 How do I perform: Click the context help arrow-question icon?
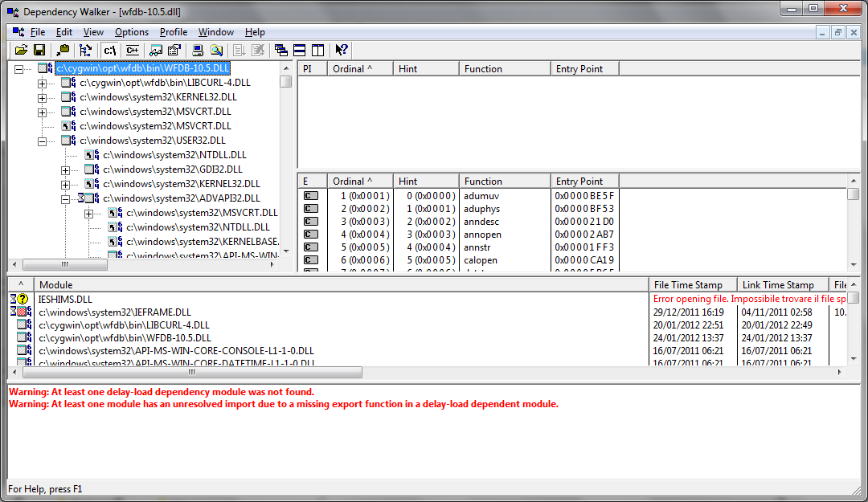click(342, 50)
